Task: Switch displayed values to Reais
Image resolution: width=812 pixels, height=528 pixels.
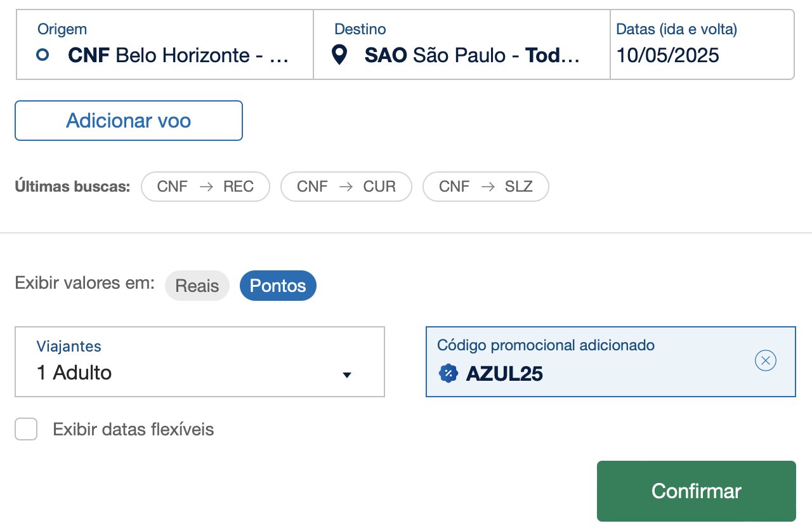Action: pos(197,286)
